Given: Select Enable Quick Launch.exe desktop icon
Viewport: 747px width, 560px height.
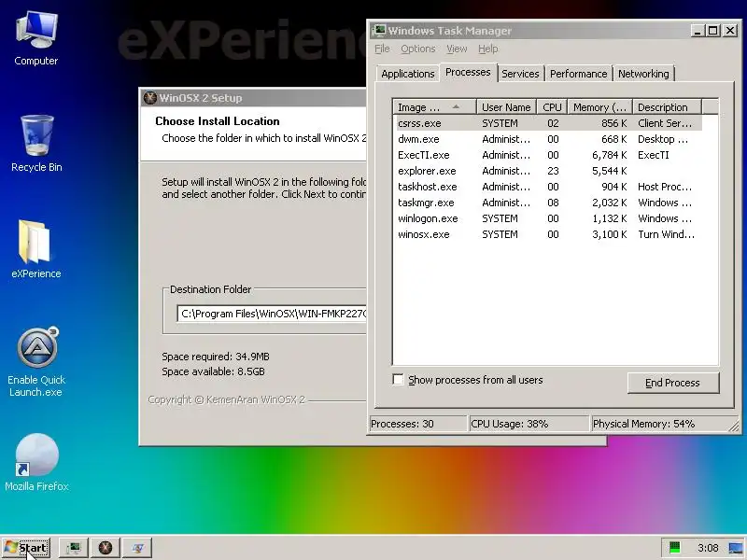Looking at the screenshot, I should coord(36,362).
